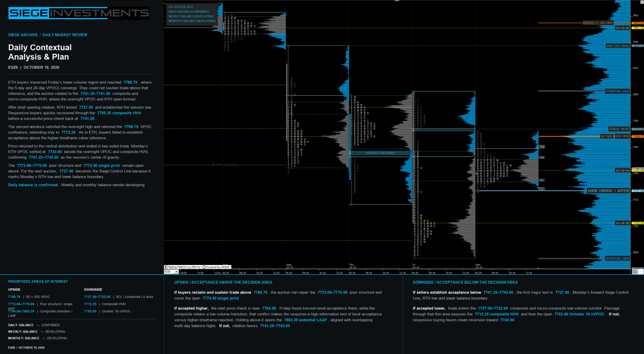
Task: Click MONTHLY: BALANCE [DEVELOPING] in chart status box
Action: click(x=192, y=21)
